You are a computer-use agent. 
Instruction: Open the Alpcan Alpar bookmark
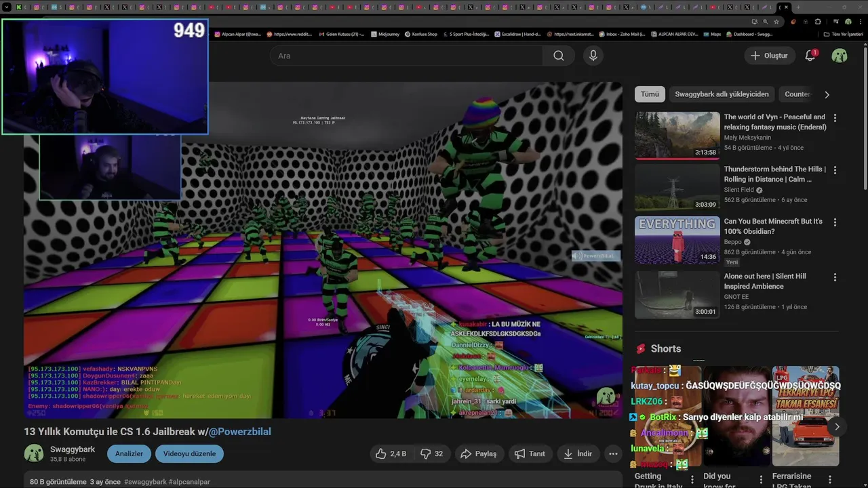[x=238, y=34]
